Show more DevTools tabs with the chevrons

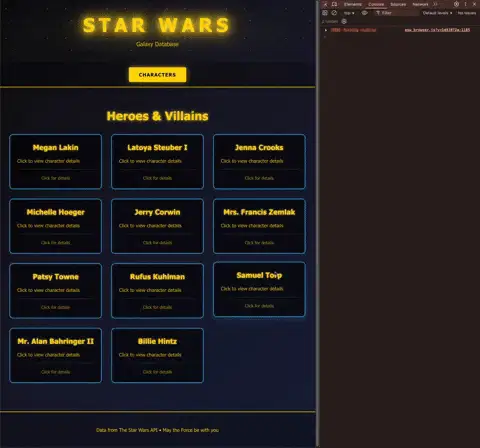pyautogui.click(x=435, y=4)
